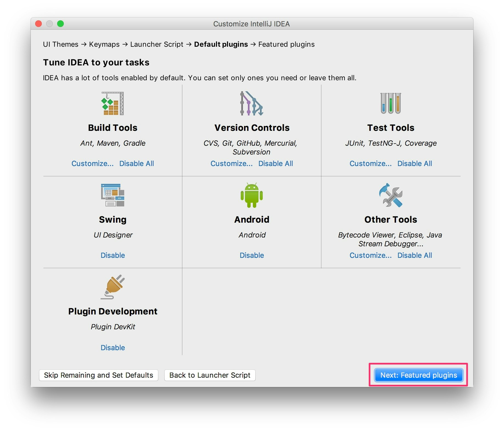Click the 'Bytecode Viewer, Eclipse, Java Stream Debugger' description

[390, 239]
